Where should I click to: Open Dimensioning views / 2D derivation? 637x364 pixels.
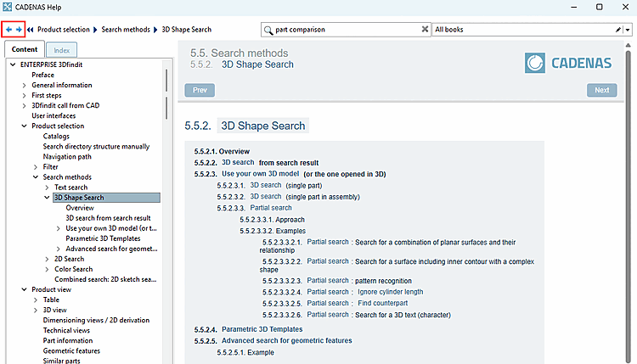[96, 320]
